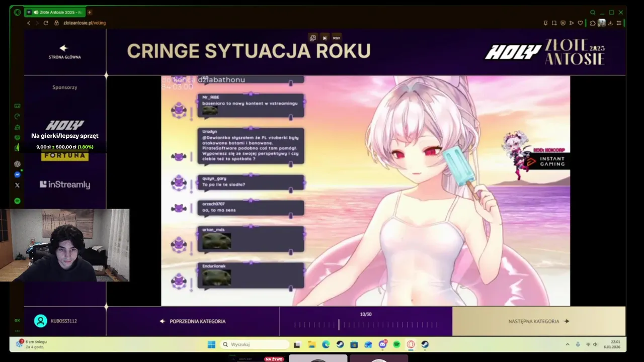Open the inStreamly sponsor logo

(65, 185)
